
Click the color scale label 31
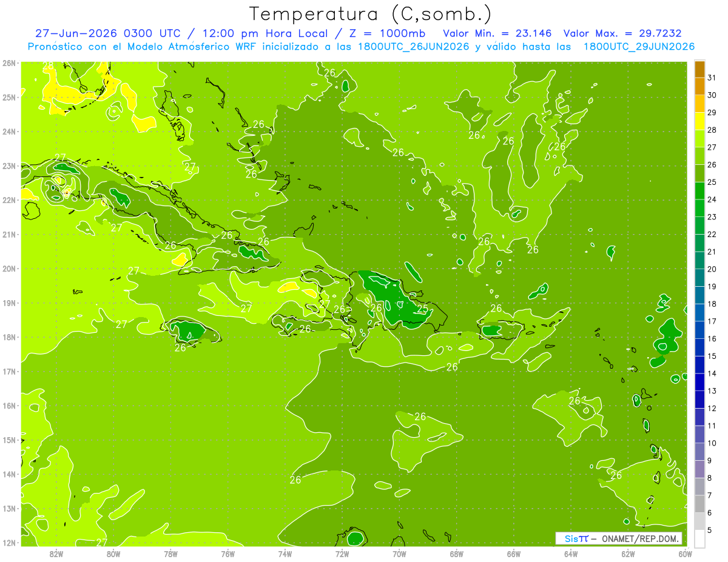coord(712,78)
